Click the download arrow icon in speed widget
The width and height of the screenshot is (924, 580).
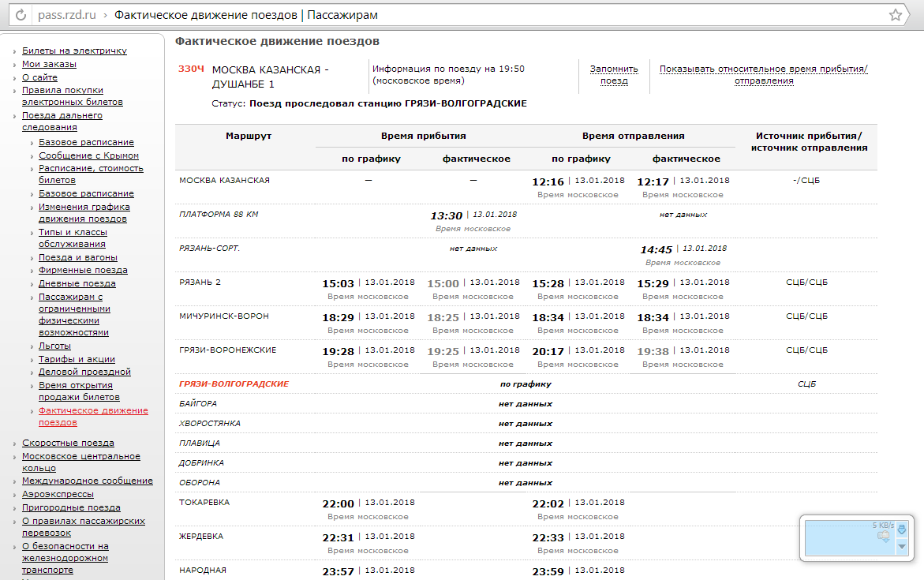coord(902,529)
